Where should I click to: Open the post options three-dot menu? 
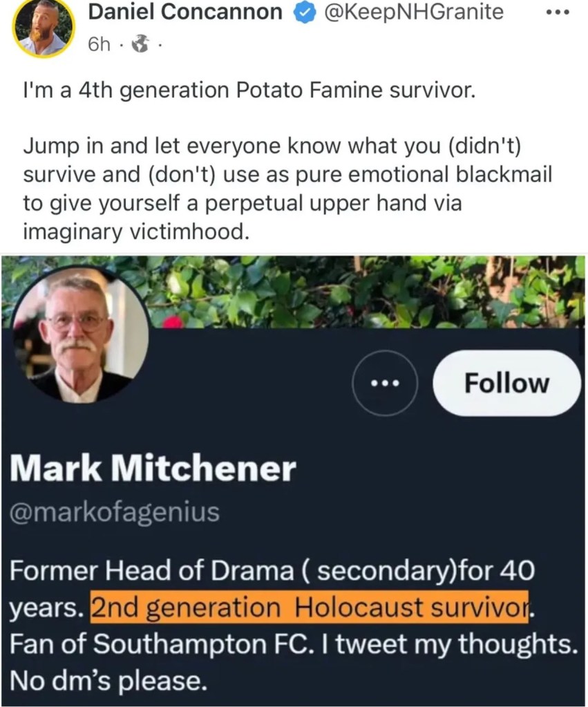(x=556, y=13)
